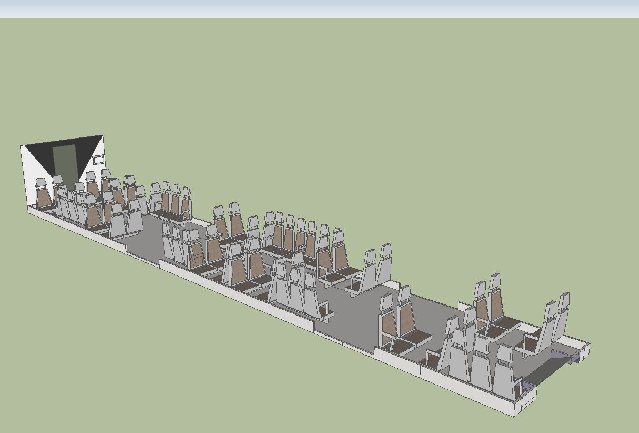Select the grey-green door panel in end wall
Image resolution: width=639 pixels, height=433 pixels.
[x=65, y=163]
